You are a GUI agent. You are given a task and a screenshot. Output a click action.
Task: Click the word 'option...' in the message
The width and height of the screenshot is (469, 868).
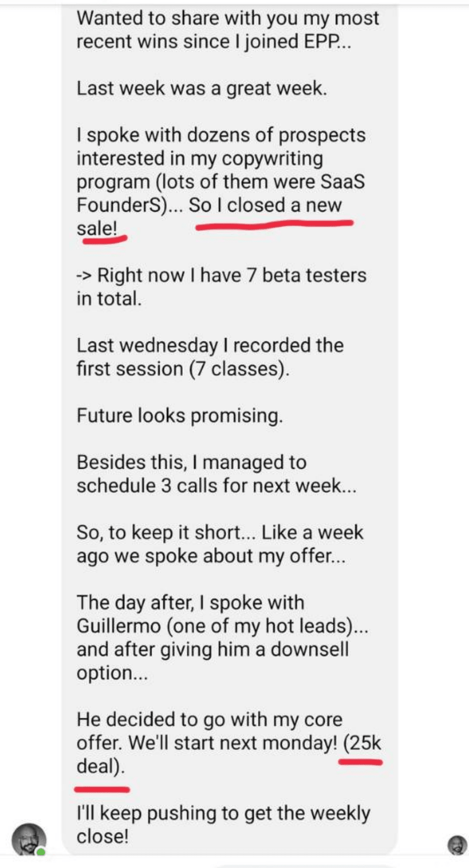coord(112,673)
